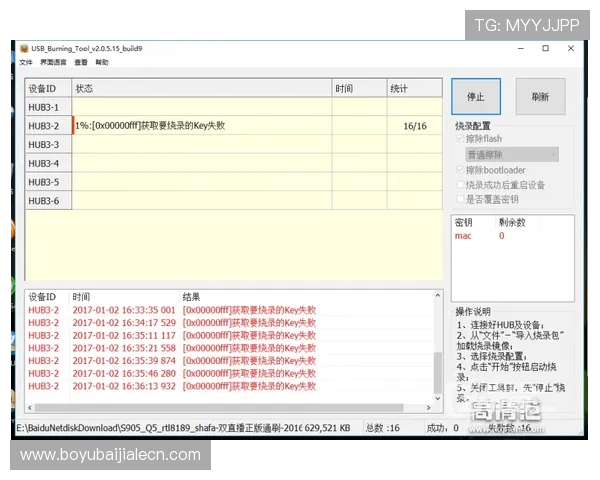
Task: Click the log horizontal scrollbar thumb
Action: (x=219, y=408)
